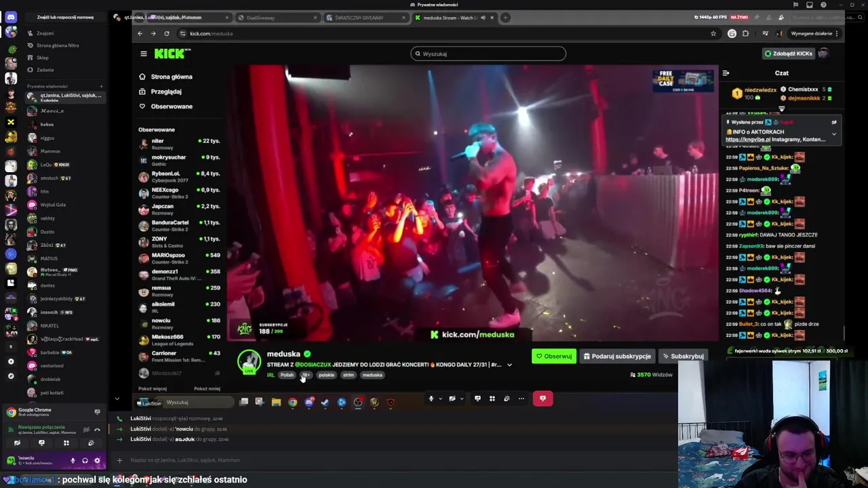868x488 pixels.
Task: Go forward in the browser
Action: click(153, 33)
